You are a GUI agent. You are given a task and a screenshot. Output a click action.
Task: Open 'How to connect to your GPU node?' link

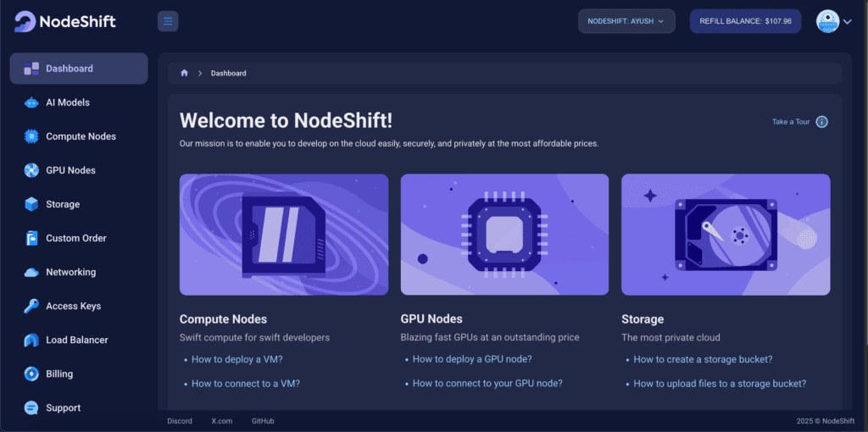tap(487, 384)
